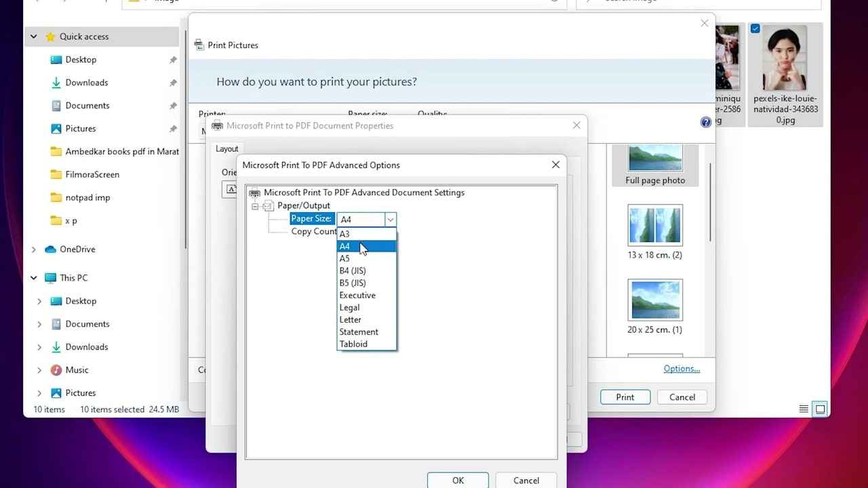The image size is (868, 488).
Task: Choose Legal from paper size list
Action: [x=350, y=308]
